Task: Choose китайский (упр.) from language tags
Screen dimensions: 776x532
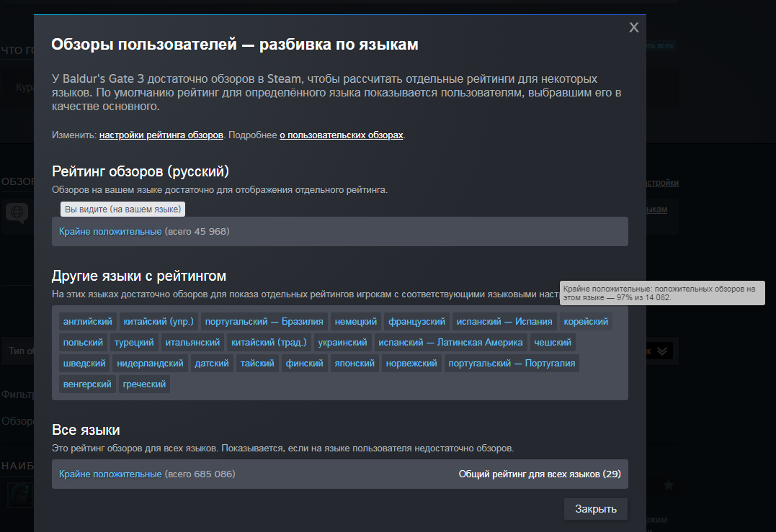Action: (156, 321)
